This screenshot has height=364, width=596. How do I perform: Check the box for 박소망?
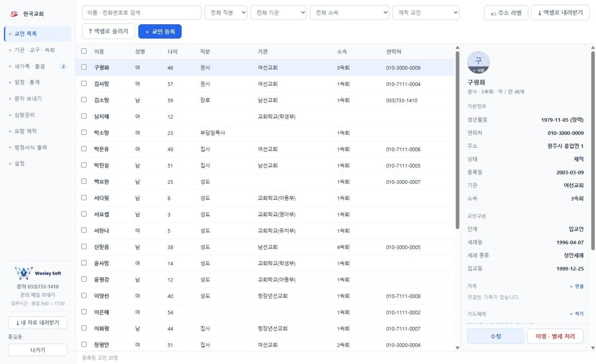coord(84,132)
